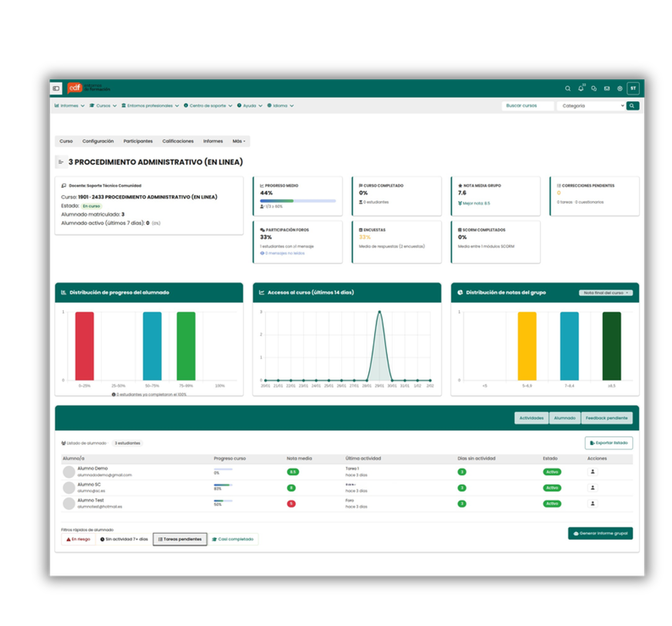Switch to the Informes course tab
672x626 pixels.
pyautogui.click(x=213, y=141)
